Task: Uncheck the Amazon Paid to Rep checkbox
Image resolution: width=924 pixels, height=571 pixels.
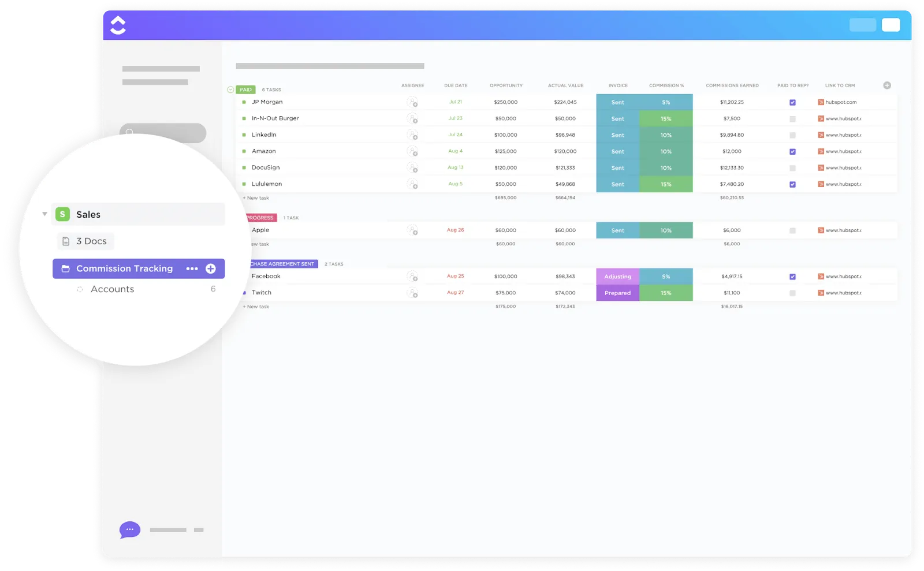Action: point(792,152)
